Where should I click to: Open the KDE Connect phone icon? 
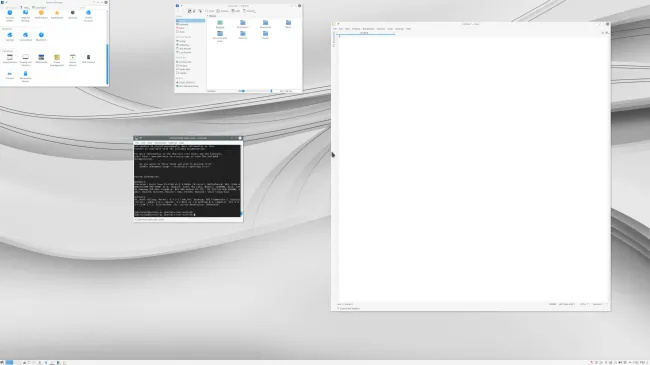click(88, 58)
